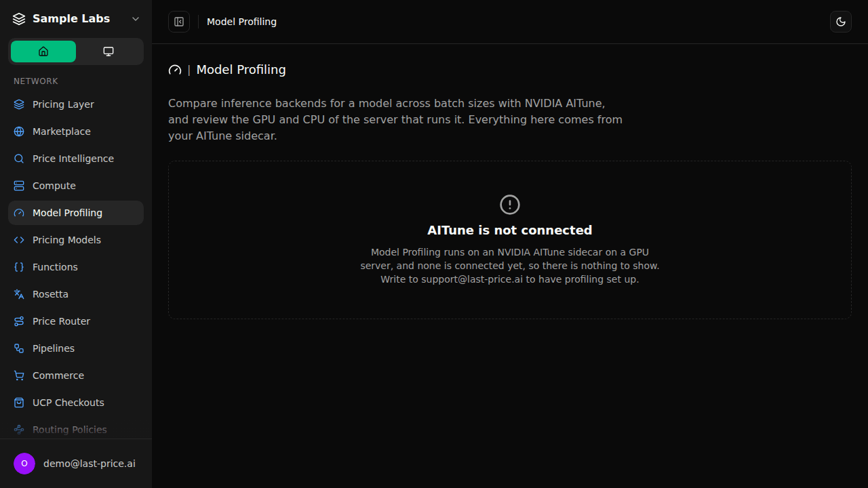
Task: Click the Pricing Models code brackets icon
Action: coord(19,240)
